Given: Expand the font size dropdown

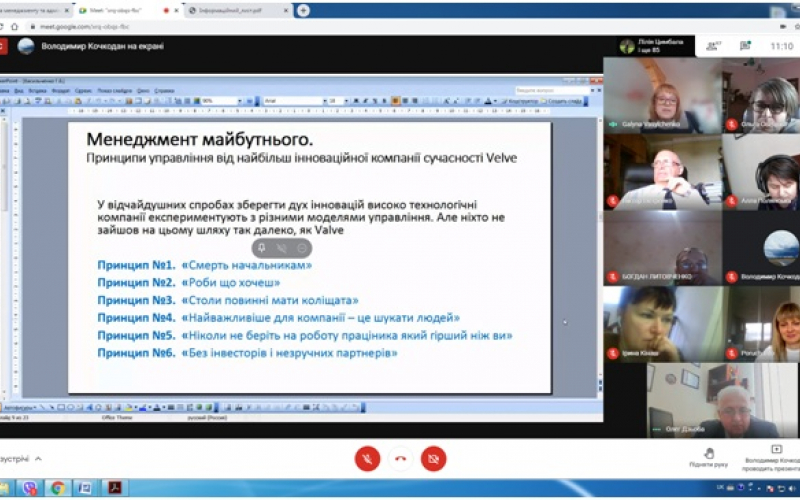Looking at the screenshot, I should (x=346, y=101).
